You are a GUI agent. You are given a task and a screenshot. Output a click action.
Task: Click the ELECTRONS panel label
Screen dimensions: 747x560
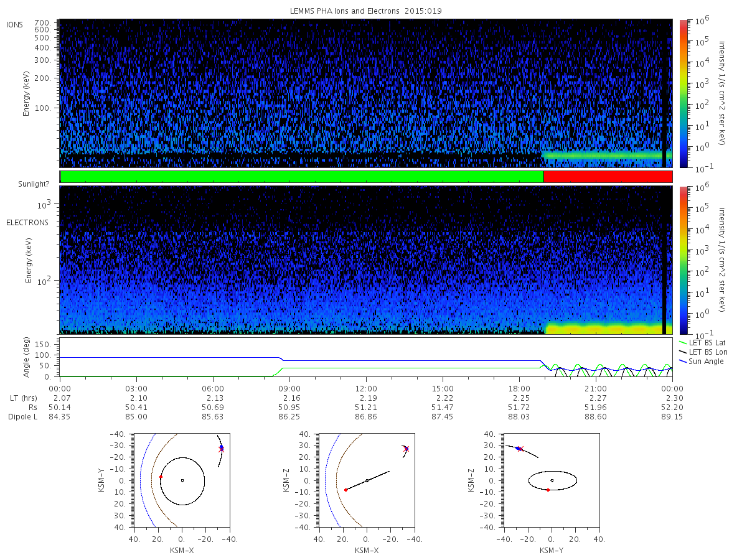(x=27, y=222)
